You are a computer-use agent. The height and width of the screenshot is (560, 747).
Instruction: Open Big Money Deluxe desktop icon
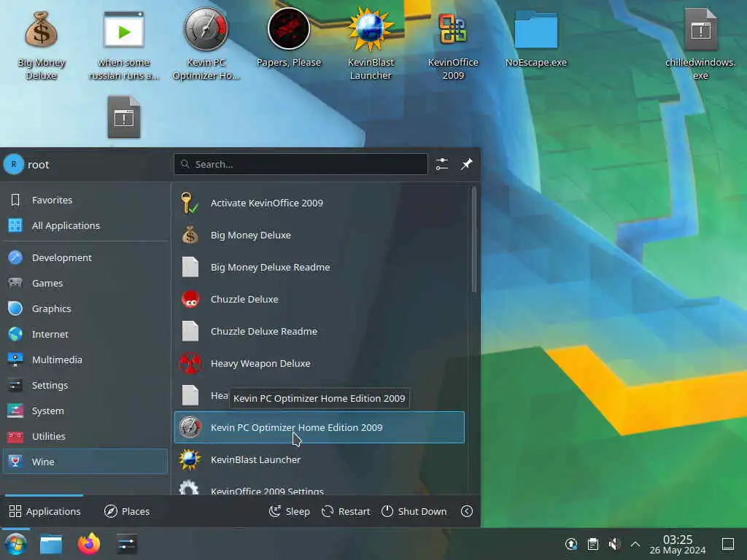coord(41,45)
